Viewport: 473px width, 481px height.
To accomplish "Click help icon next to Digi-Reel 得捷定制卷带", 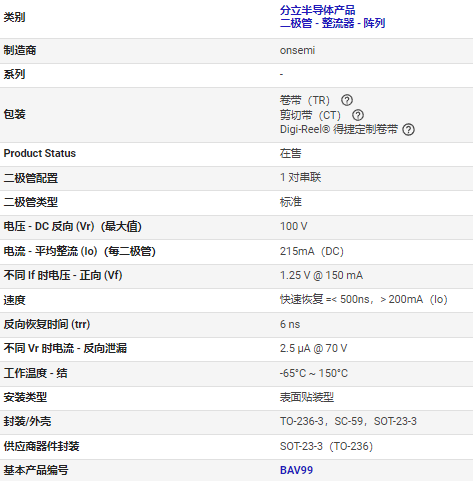I will [x=408, y=129].
